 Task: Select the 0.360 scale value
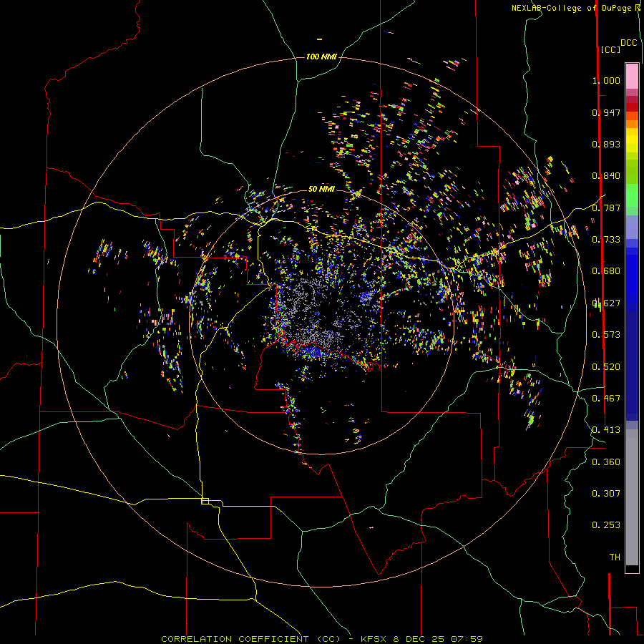(x=606, y=462)
